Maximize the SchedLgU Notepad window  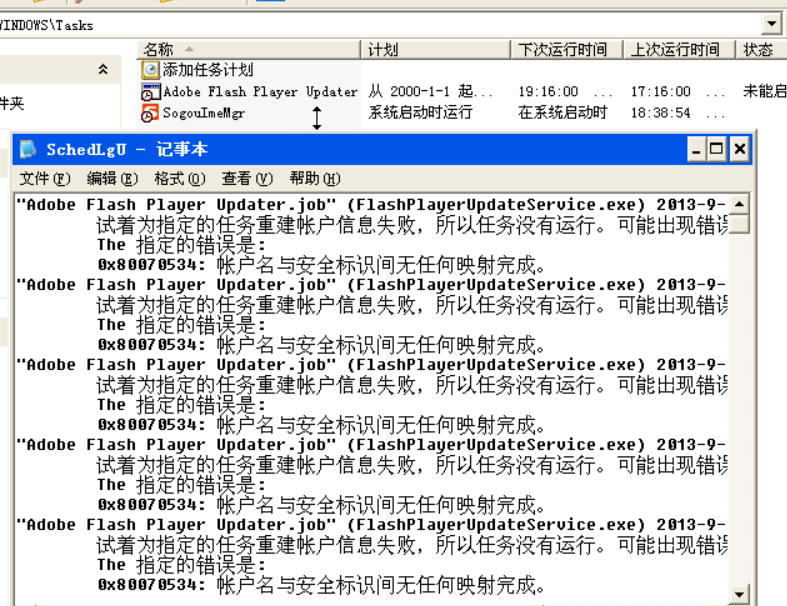[x=717, y=149]
